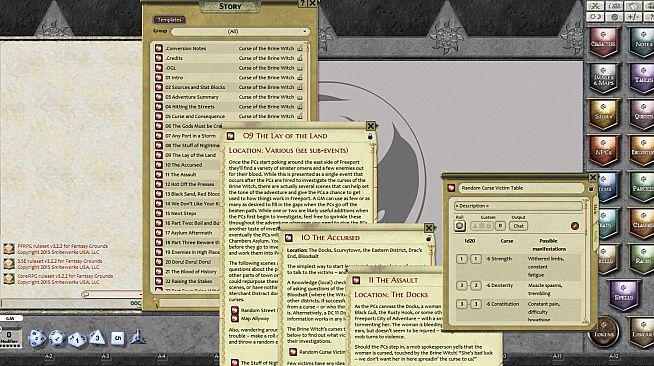Open the combat tracker crossed-swords button
654x366 pixels.
[x=595, y=6]
